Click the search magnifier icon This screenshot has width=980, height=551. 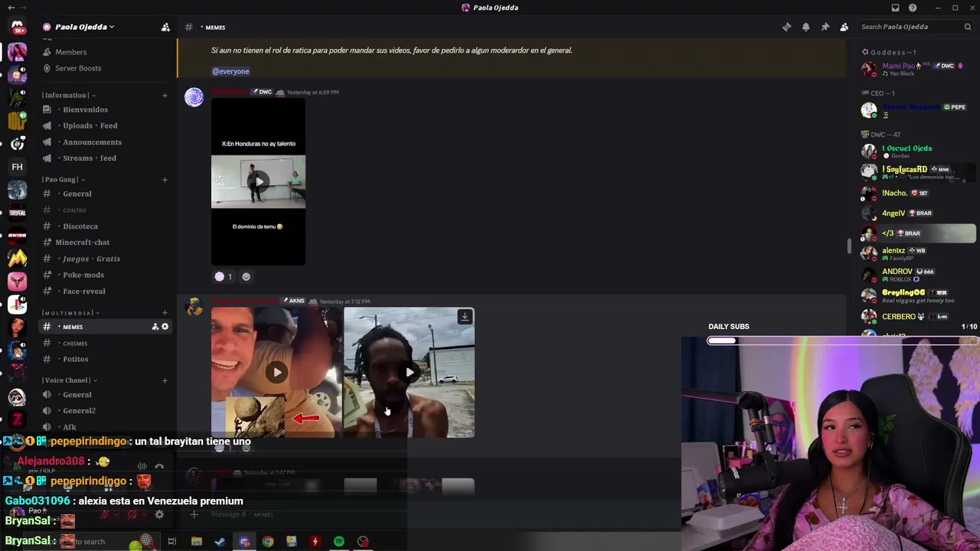[x=968, y=27]
